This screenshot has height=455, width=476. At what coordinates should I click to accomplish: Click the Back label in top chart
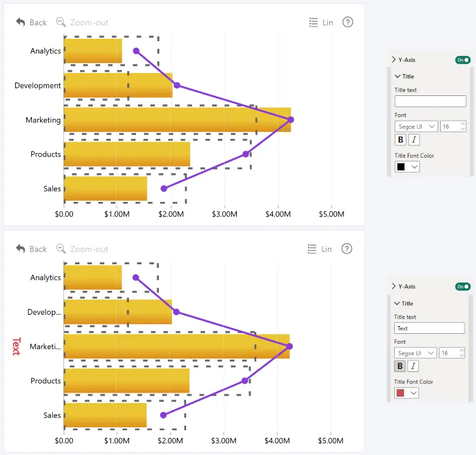coord(38,22)
